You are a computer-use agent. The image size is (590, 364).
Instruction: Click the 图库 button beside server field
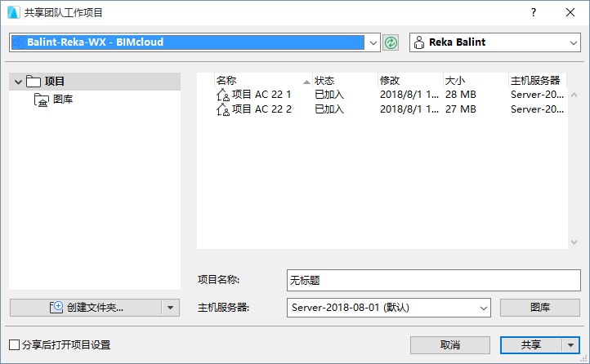click(540, 308)
